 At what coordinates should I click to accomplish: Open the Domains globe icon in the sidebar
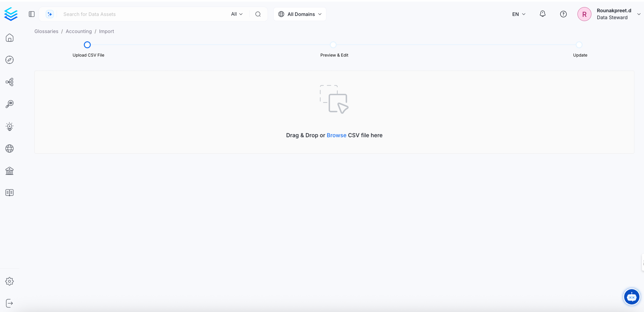tap(9, 149)
